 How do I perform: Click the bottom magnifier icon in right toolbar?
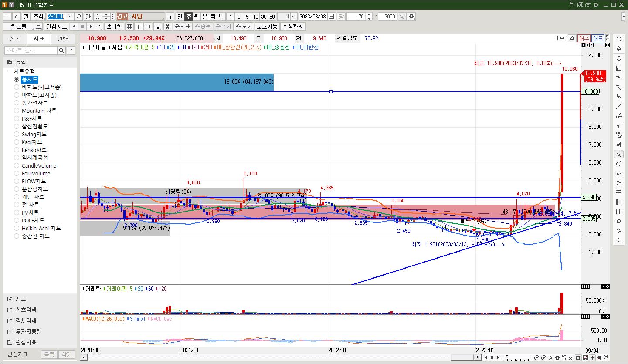pos(619,240)
